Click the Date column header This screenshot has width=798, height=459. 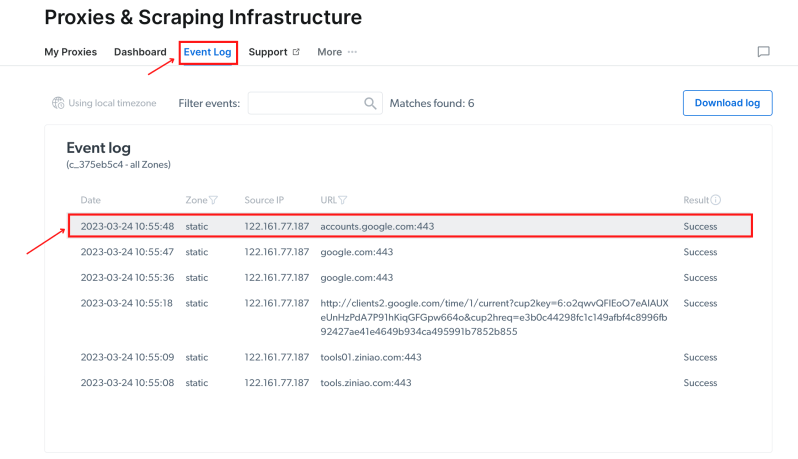(x=91, y=200)
